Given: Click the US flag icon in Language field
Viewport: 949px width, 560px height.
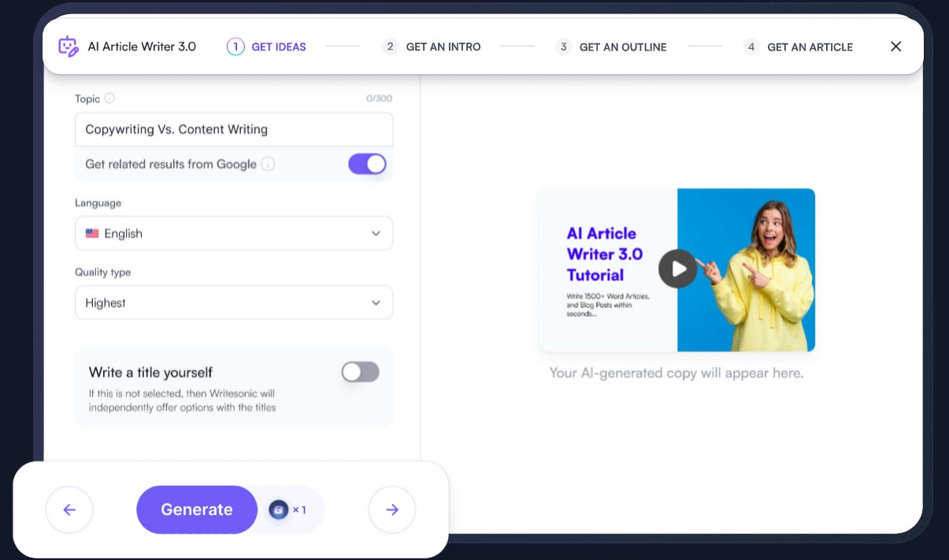Looking at the screenshot, I should (92, 233).
